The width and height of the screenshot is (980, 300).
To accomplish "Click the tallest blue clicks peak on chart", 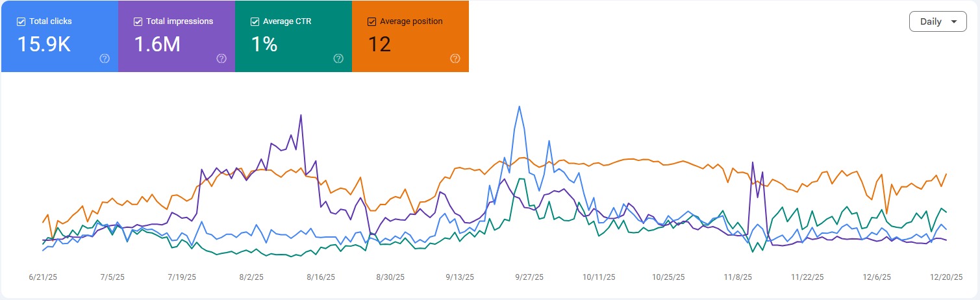I will click(x=519, y=107).
